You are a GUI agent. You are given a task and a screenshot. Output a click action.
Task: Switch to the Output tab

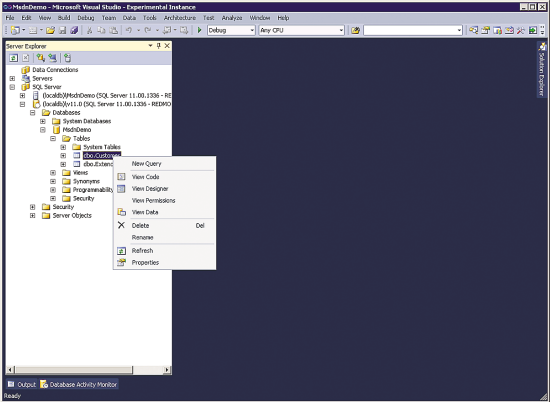22,385
